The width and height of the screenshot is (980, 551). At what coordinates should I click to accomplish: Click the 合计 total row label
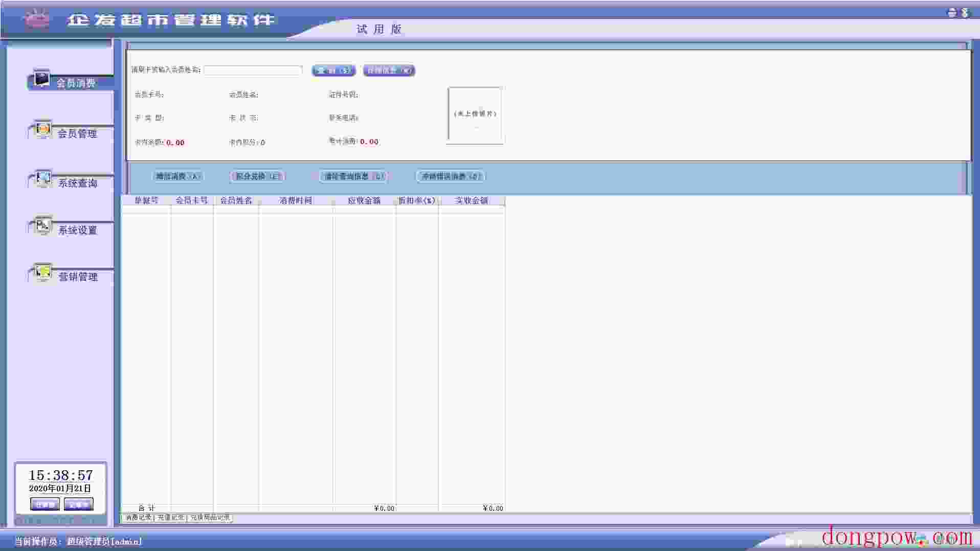[x=146, y=508]
